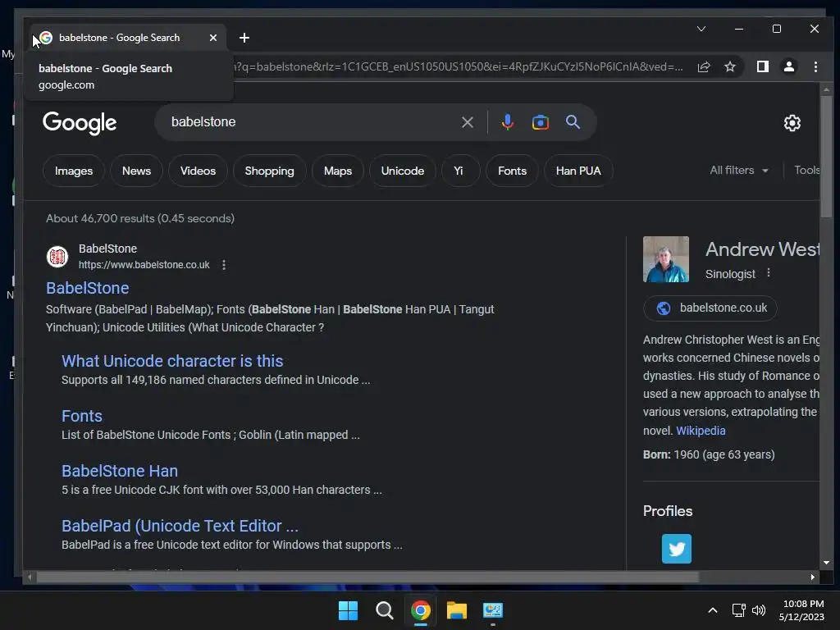Switch to Maps results
840x630 pixels.
337,171
